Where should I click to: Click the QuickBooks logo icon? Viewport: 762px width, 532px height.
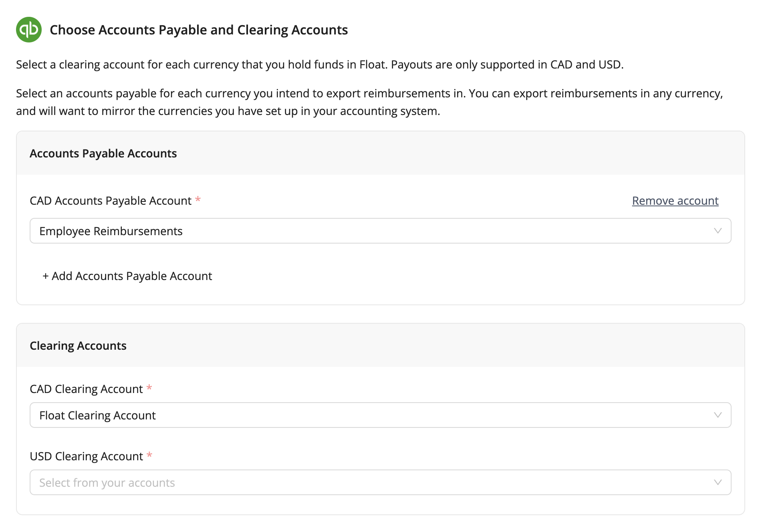coord(29,30)
